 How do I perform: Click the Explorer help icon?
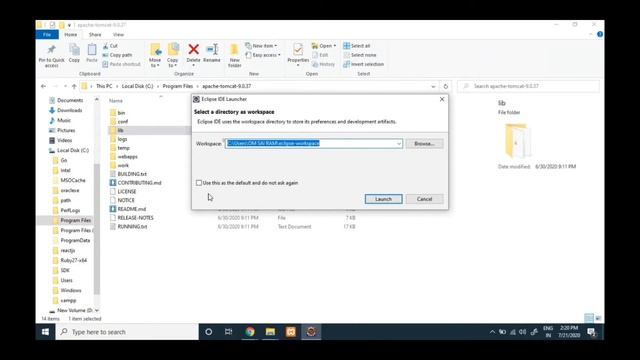[600, 34]
